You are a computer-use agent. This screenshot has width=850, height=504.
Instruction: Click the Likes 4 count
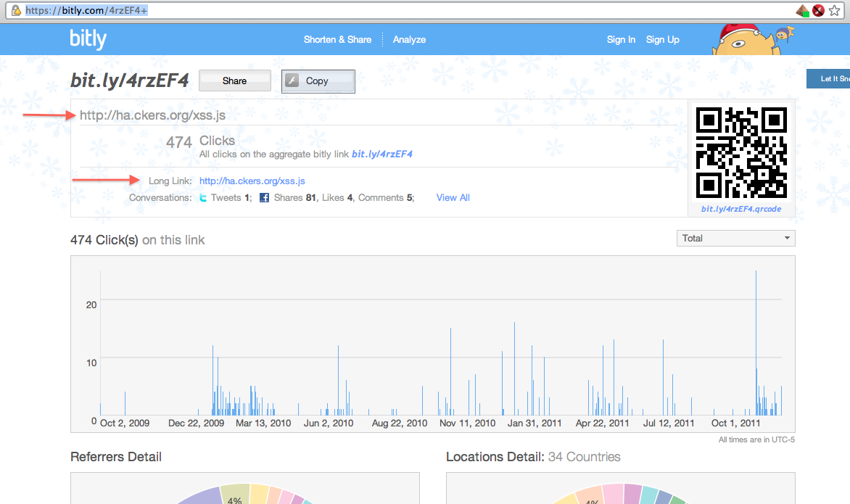click(338, 198)
